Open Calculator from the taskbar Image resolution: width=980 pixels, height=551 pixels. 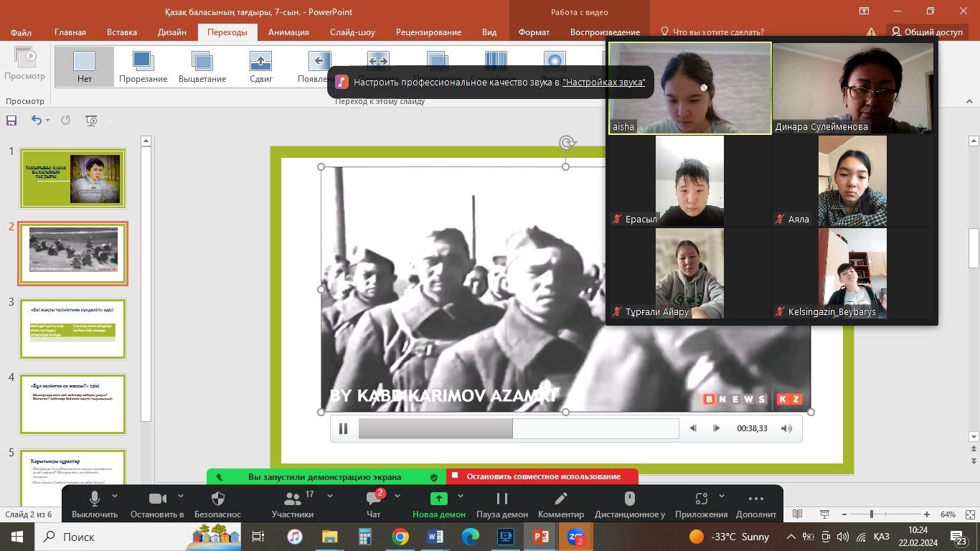[x=365, y=537]
